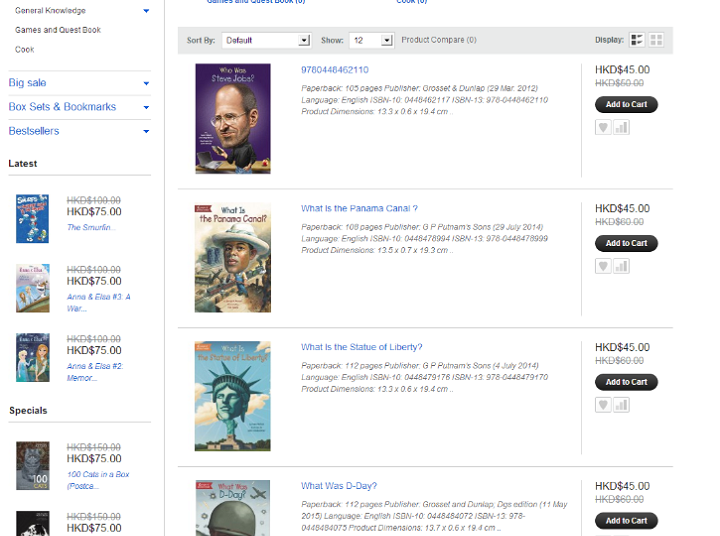Compare the Steve Jobs book
Screen dimensions: 720x536
(621, 127)
